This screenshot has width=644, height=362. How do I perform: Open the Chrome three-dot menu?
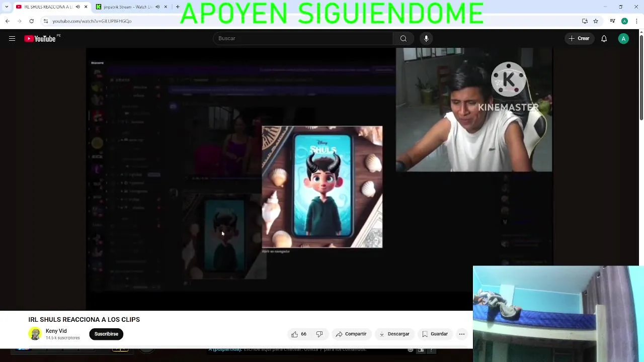637,21
